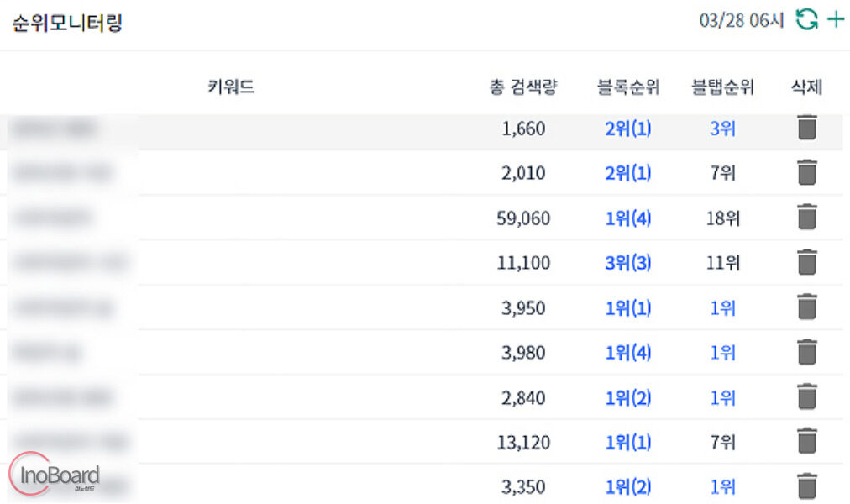
Task: Delete the keyword row with 2,840 searches
Action: point(807,396)
